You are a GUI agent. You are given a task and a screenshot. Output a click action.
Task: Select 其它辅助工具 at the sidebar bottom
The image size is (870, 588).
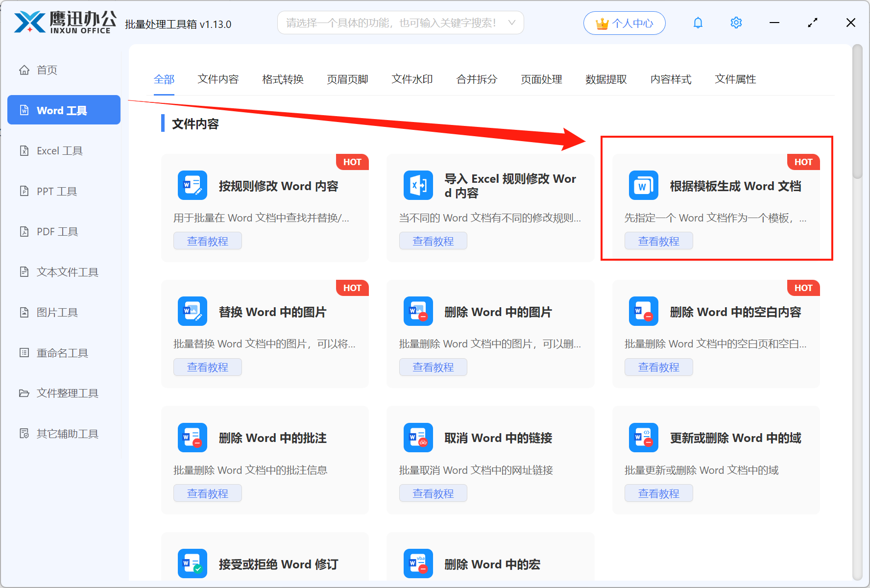68,434
